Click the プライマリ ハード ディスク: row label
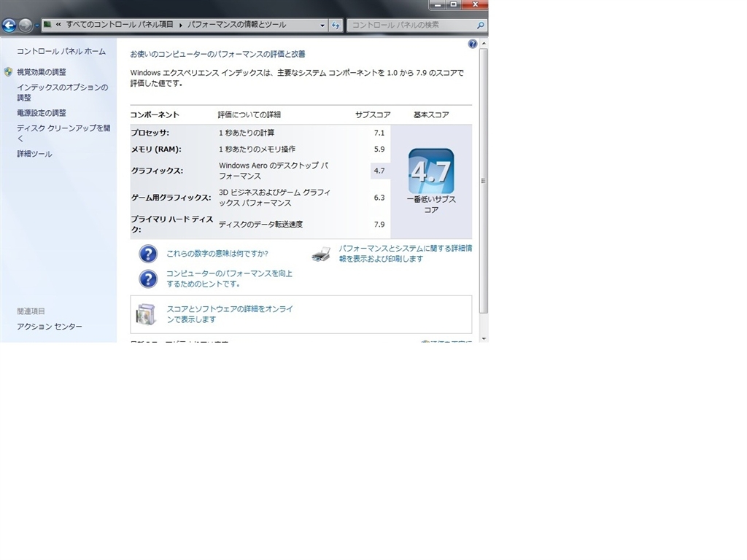 tap(172, 225)
